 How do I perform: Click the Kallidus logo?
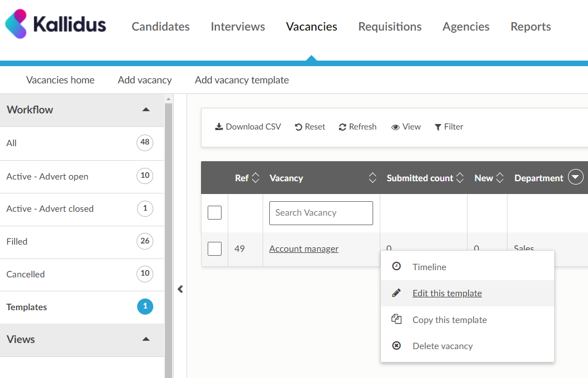[56, 24]
